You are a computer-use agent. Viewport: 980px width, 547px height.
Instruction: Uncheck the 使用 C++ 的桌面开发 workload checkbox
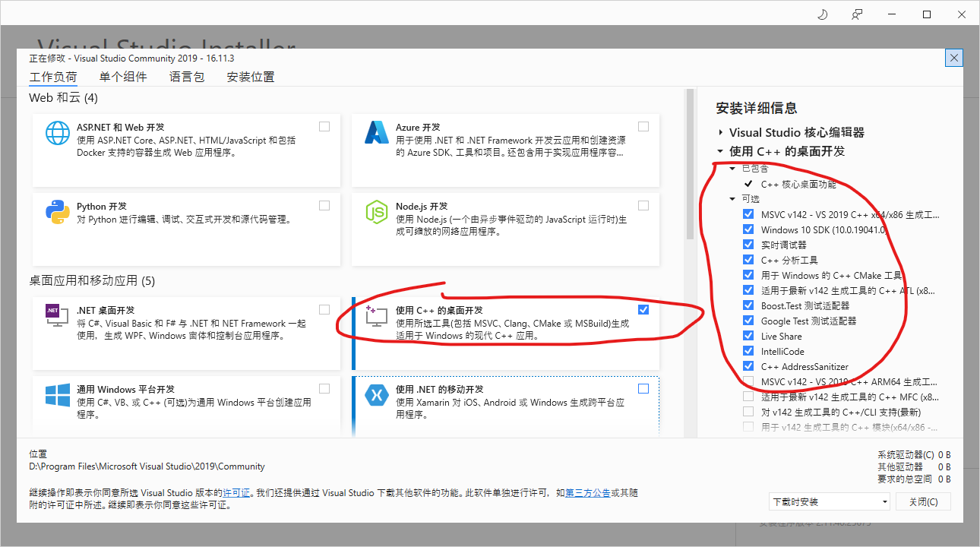(x=643, y=309)
